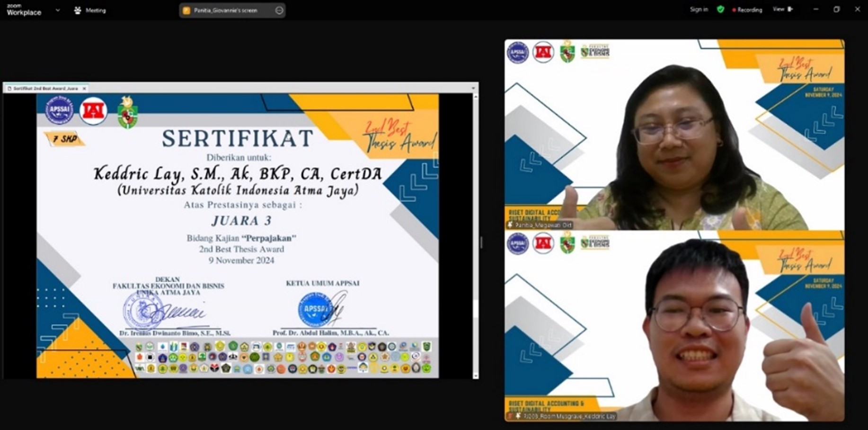Open options circle icon on shared screen tab
The height and width of the screenshot is (430, 868).
pos(279,10)
